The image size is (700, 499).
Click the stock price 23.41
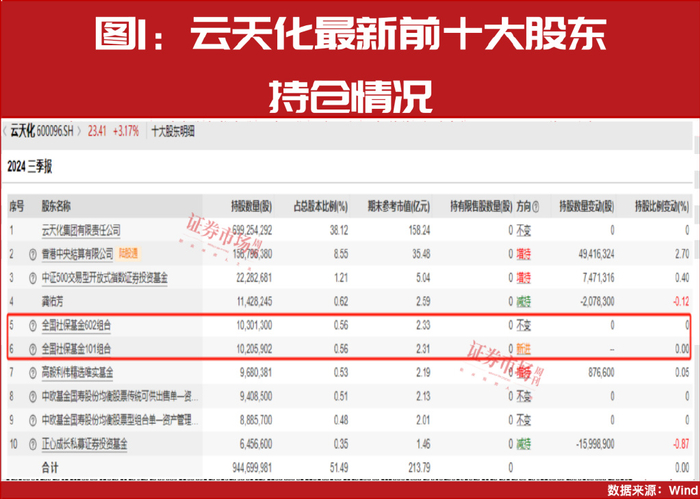coord(97,132)
